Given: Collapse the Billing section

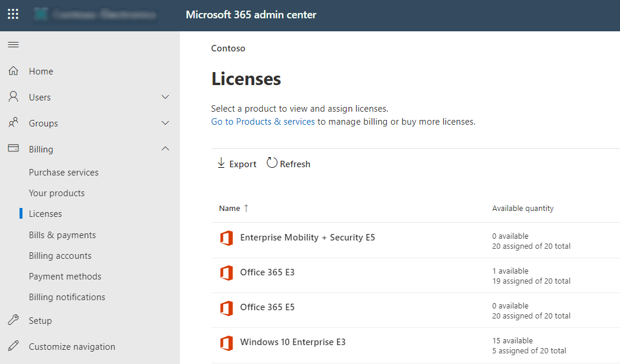Looking at the screenshot, I should [165, 148].
